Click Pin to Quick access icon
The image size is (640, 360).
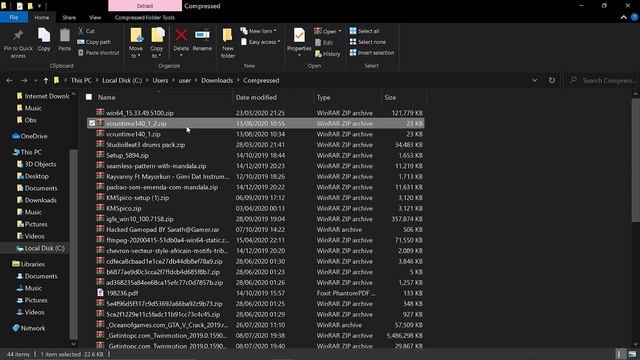coord(18,36)
